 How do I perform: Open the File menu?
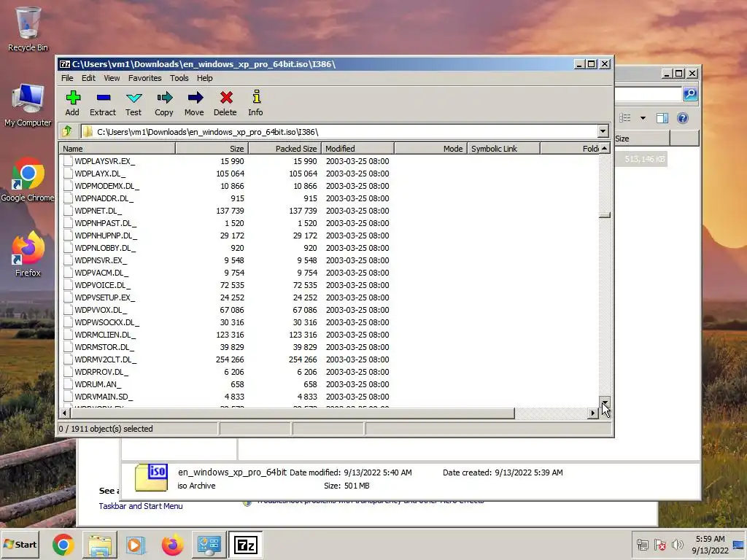[x=67, y=78]
